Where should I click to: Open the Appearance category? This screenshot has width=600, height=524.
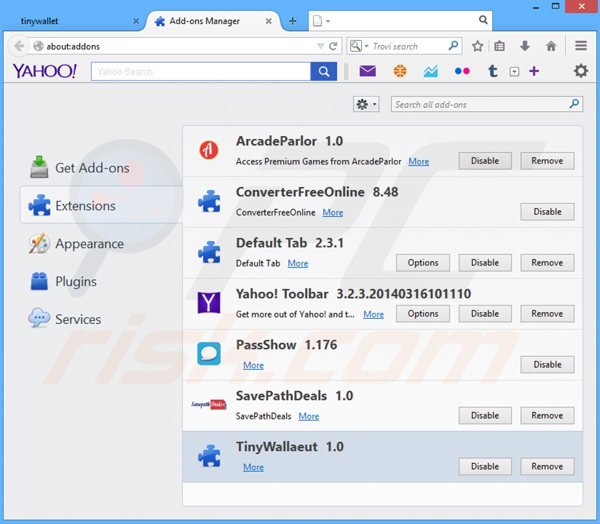pos(77,243)
